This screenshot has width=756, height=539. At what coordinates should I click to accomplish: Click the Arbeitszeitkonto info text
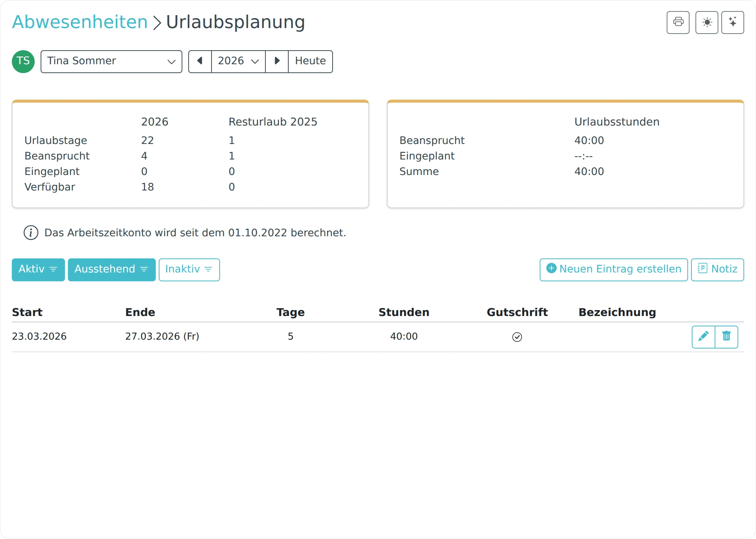195,233
